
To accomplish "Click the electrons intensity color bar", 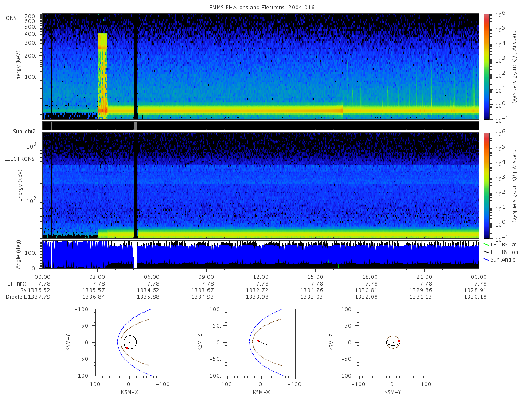I will click(x=486, y=185).
